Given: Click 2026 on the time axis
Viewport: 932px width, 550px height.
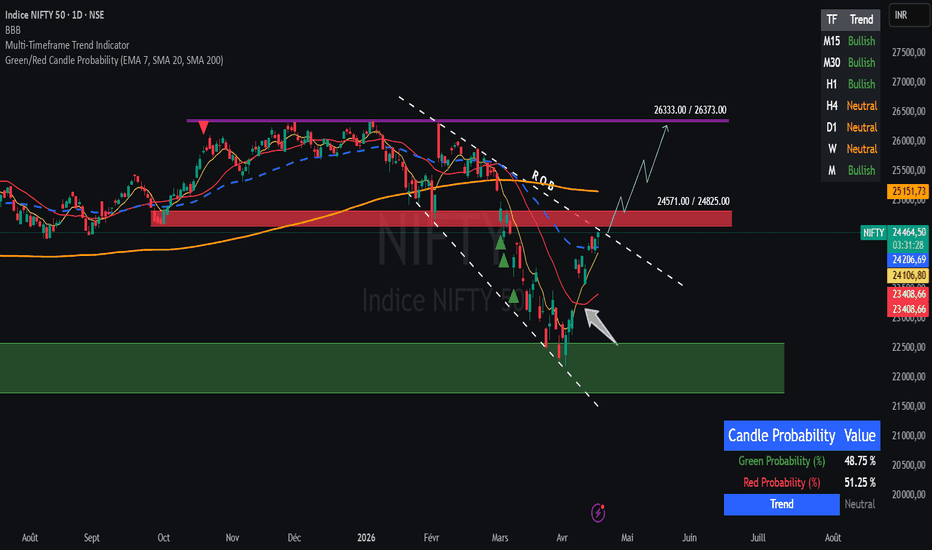Looking at the screenshot, I should (x=366, y=538).
